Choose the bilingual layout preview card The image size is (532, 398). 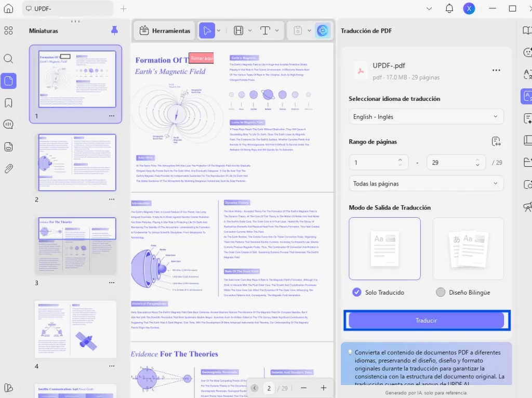tap(468, 249)
